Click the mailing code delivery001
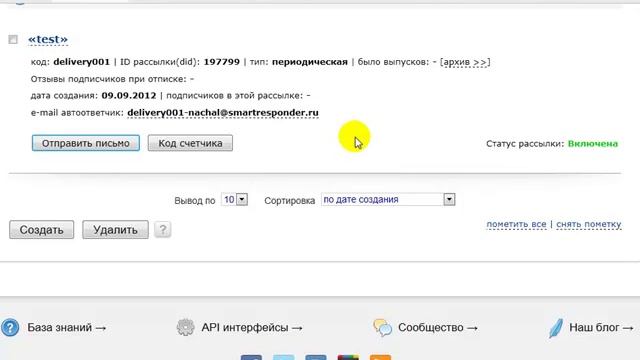Screen dimensions: 640x360 click(82, 62)
